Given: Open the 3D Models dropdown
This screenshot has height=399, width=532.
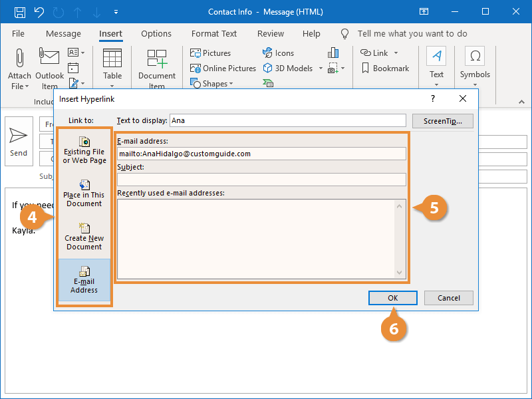Looking at the screenshot, I should coord(320,68).
